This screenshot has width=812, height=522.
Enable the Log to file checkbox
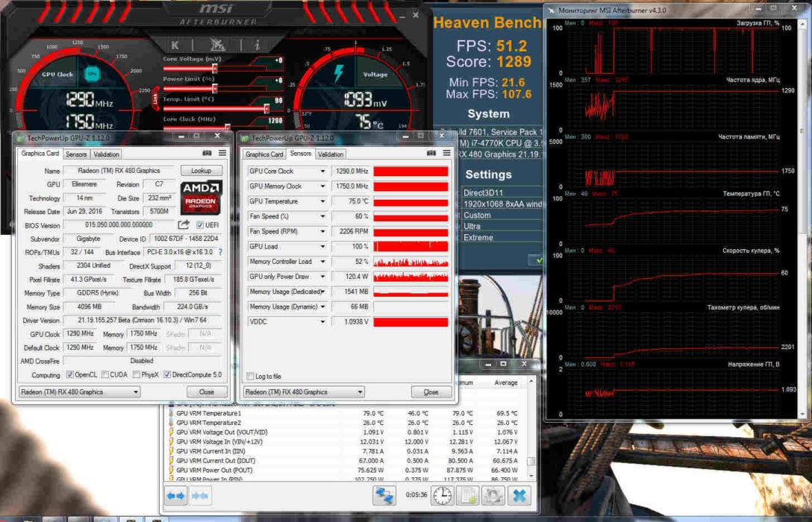tap(250, 377)
